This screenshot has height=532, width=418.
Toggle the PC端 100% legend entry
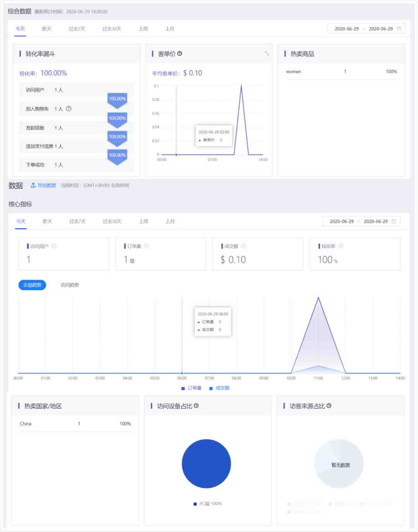(x=208, y=504)
